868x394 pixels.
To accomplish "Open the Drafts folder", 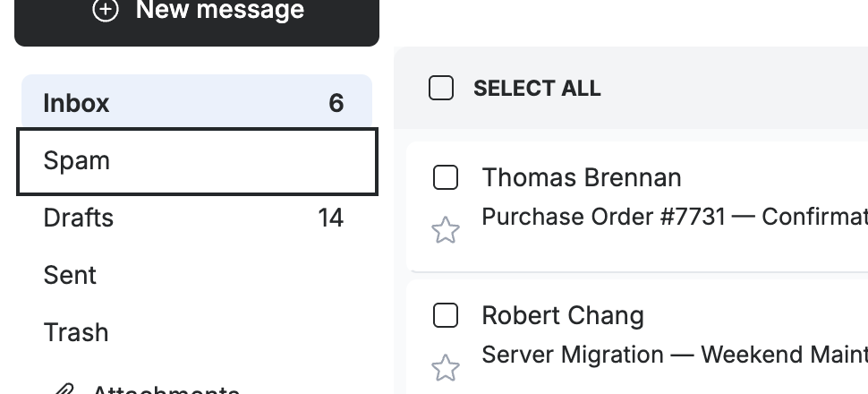I will click(x=197, y=218).
